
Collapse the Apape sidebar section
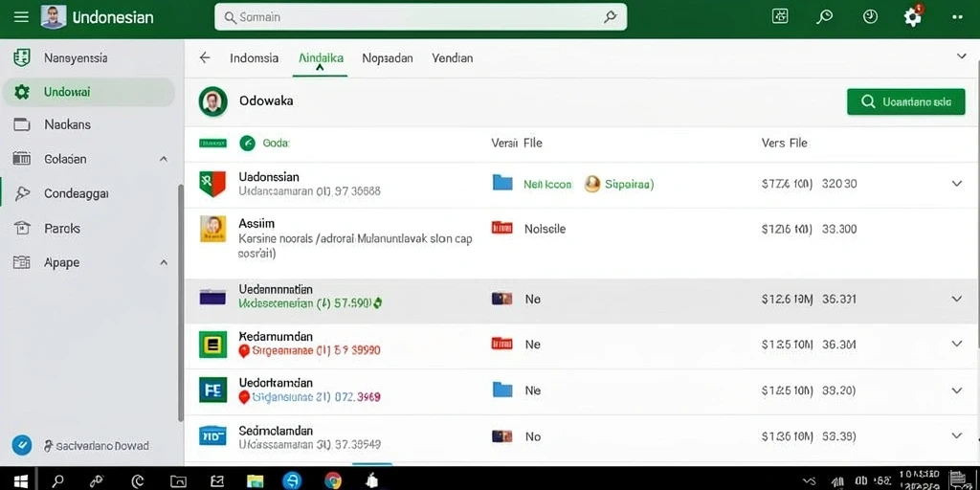(x=164, y=262)
